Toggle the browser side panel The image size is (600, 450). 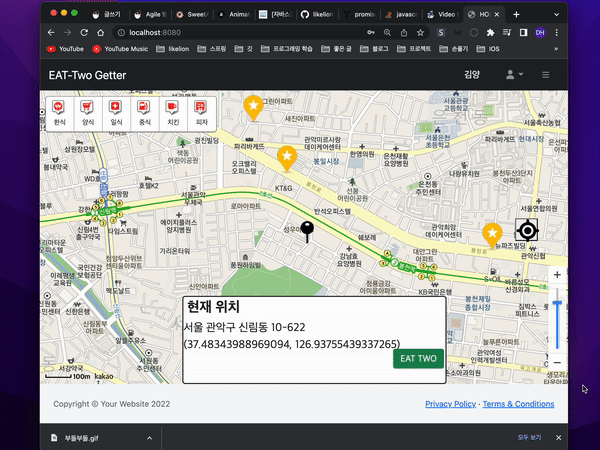tap(523, 33)
